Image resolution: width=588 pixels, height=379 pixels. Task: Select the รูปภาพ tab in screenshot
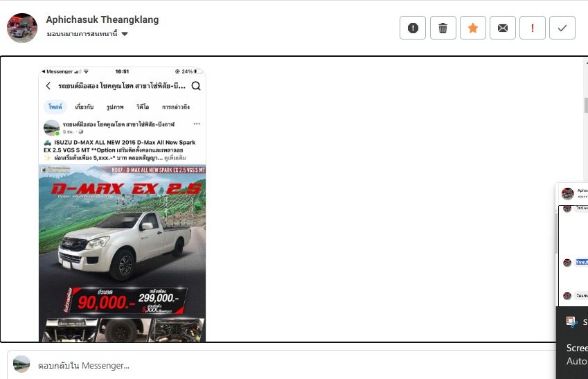(115, 107)
